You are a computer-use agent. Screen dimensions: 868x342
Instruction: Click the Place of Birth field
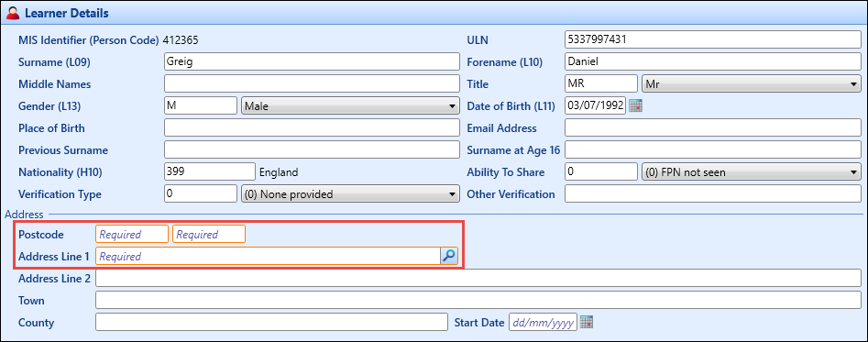pyautogui.click(x=312, y=127)
